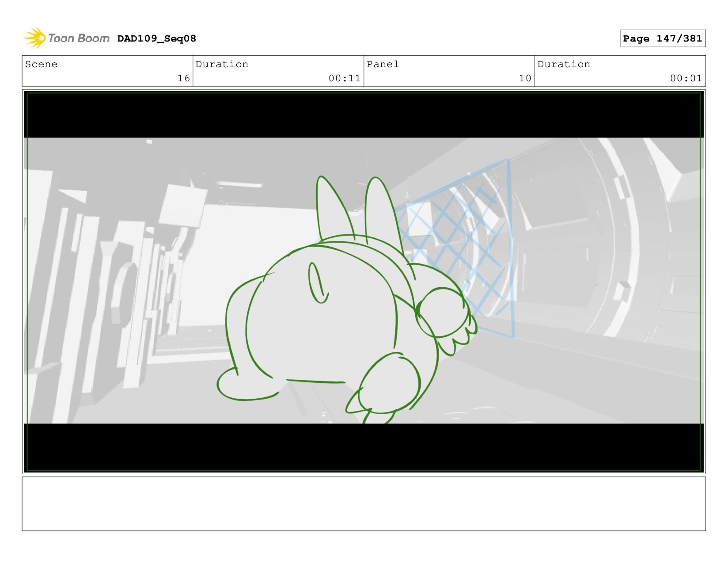Screen dimensions: 728x564
Task: Select panel number 10
Action: [525, 78]
